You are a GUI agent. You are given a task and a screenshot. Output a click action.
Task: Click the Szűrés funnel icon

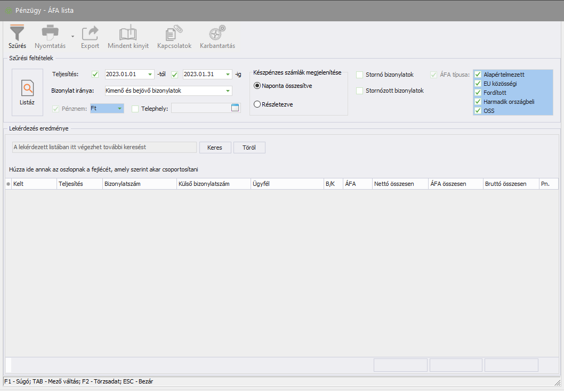[17, 33]
